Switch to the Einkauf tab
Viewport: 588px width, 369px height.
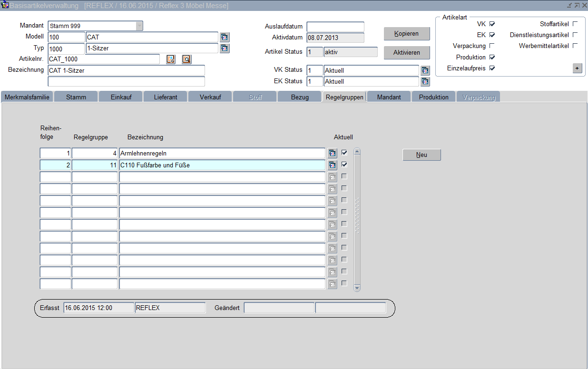tap(121, 97)
